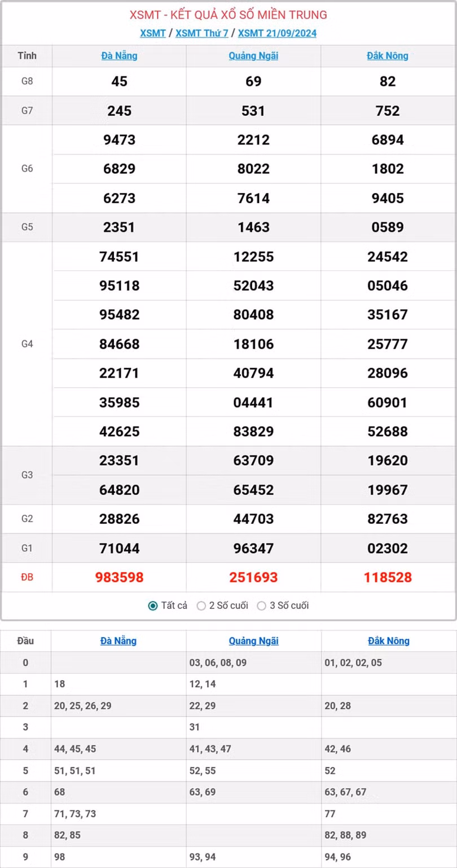The width and height of the screenshot is (457, 868).
Task: Click Quảng Ngãi header in results table
Action: 253,56
